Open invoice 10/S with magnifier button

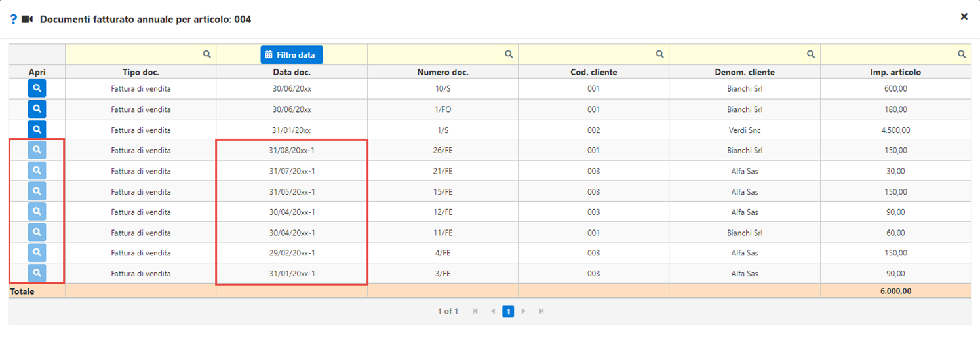pos(37,88)
